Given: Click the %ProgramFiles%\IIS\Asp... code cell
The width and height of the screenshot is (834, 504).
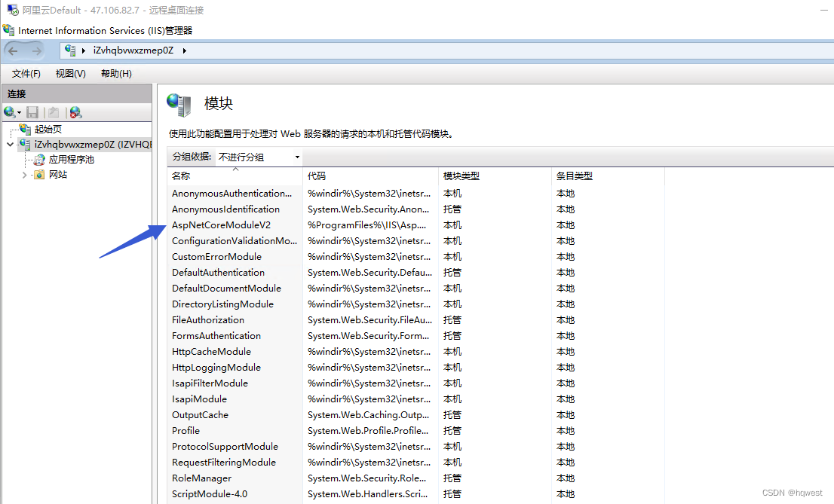Looking at the screenshot, I should click(366, 225).
